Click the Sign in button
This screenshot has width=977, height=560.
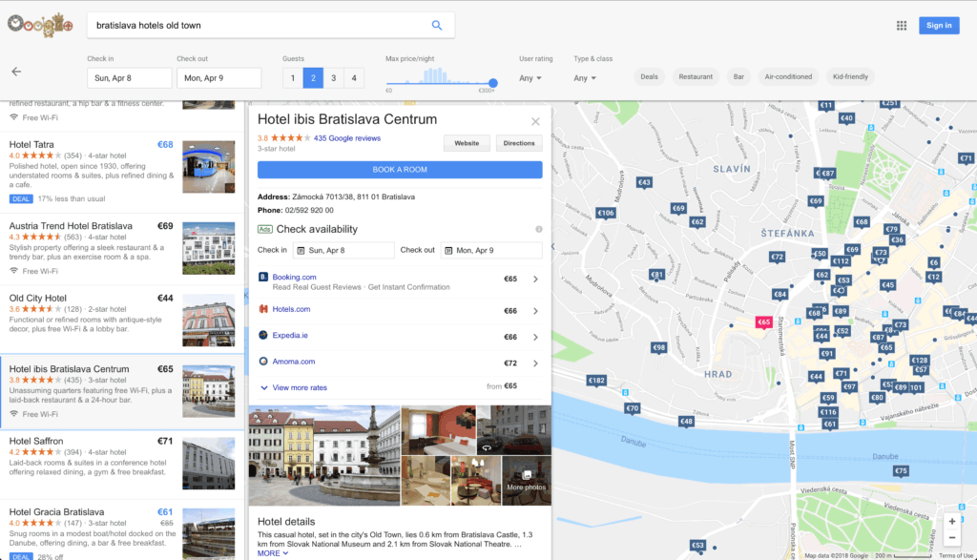[x=939, y=26]
